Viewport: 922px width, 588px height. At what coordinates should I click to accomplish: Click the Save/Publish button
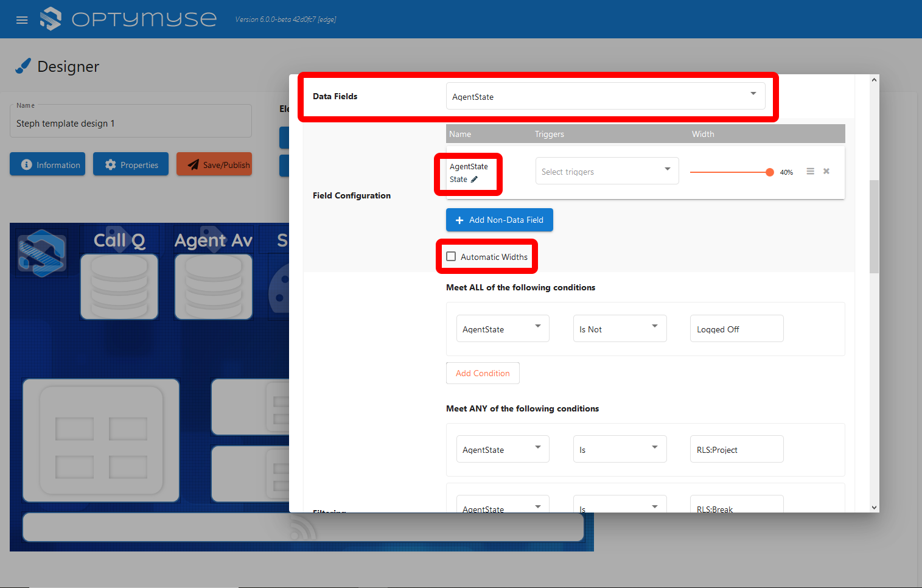tap(214, 164)
